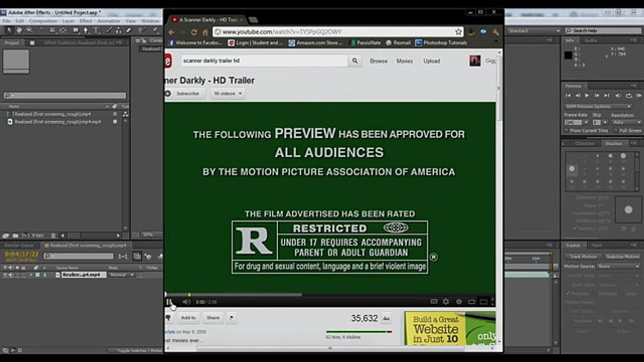This screenshot has width=644, height=362.
Task: Select the Pan Behind anchor point tool
Action: (63, 30)
